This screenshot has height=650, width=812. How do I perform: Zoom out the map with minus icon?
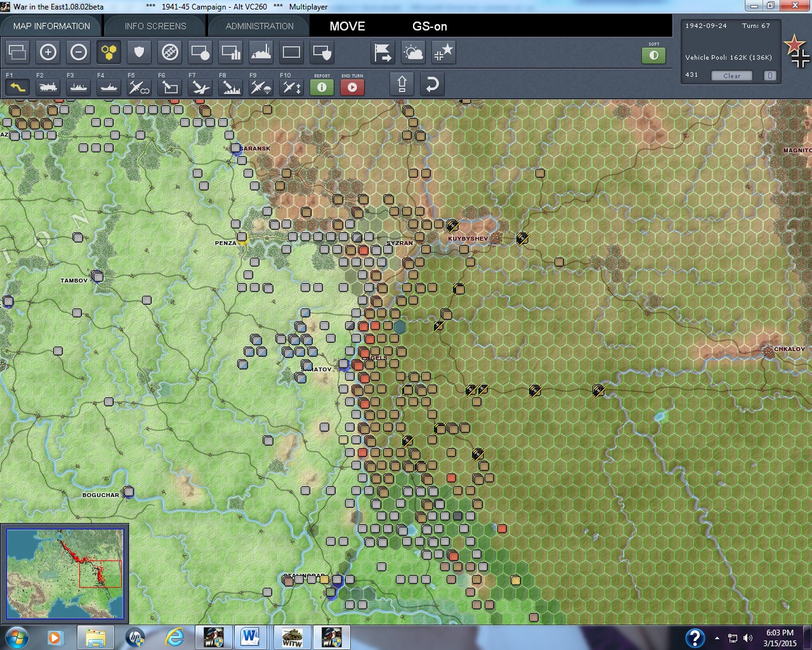click(79, 52)
